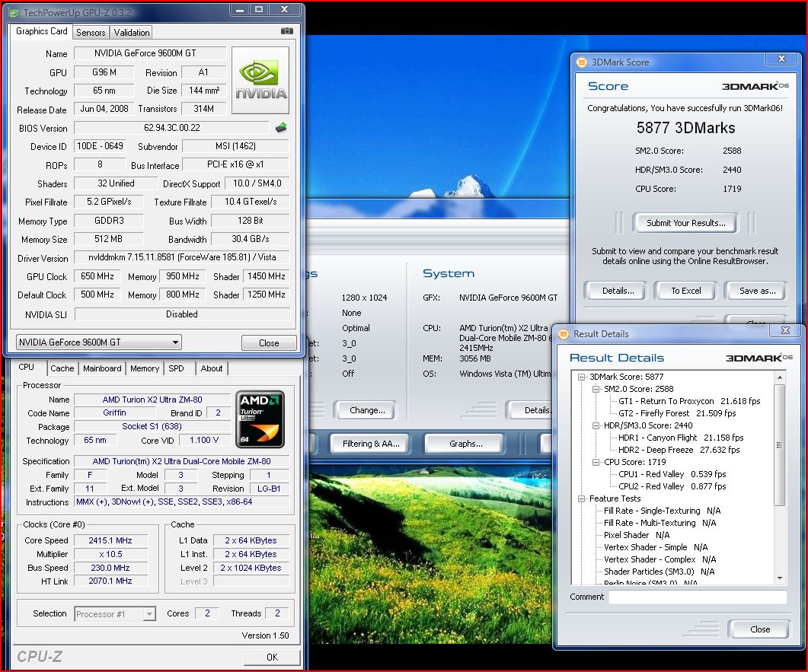Collapse the CPU Score: 1719 node
Screen dimensions: 808x672
point(596,463)
